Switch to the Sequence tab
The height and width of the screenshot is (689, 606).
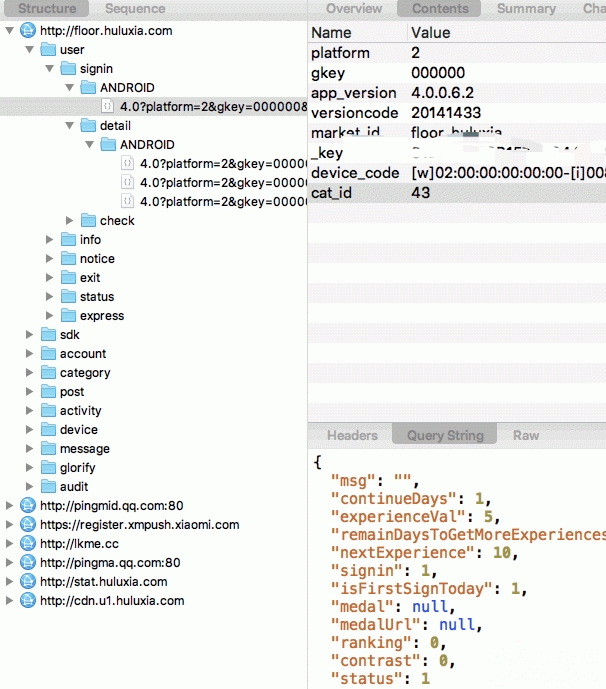pos(135,8)
